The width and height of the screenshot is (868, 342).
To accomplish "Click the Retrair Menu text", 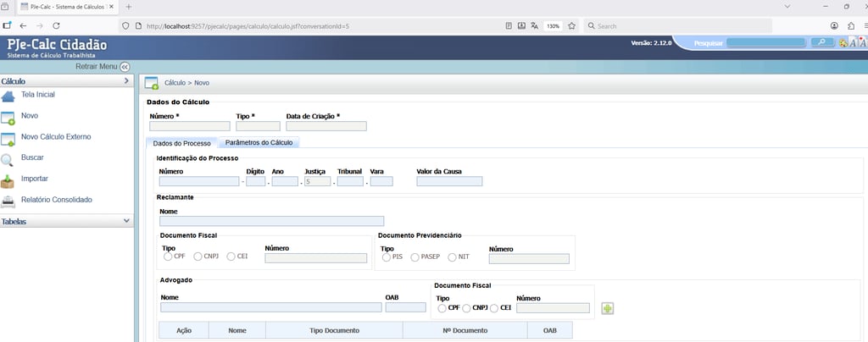I will point(97,67).
